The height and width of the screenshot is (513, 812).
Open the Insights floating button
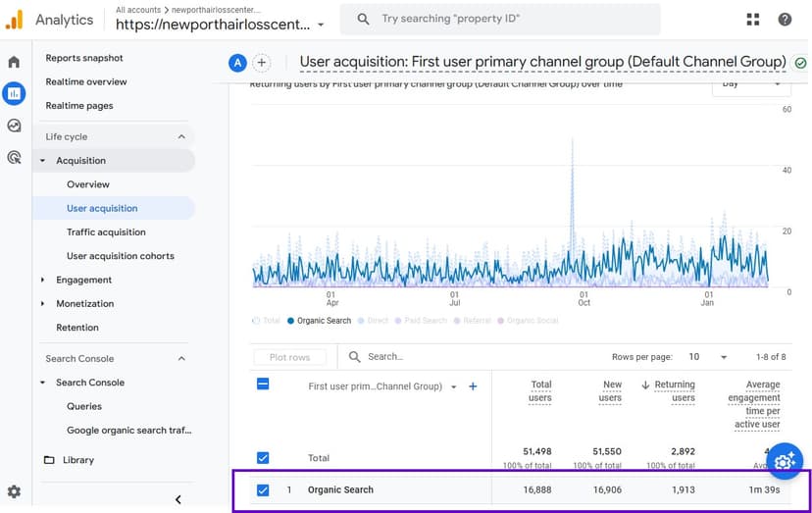pos(786,459)
